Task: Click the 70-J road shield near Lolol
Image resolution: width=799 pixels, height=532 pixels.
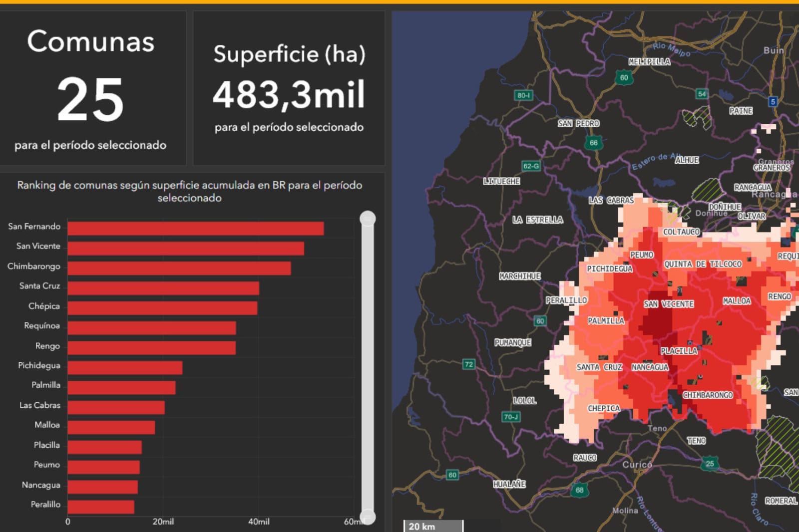Action: [x=510, y=417]
